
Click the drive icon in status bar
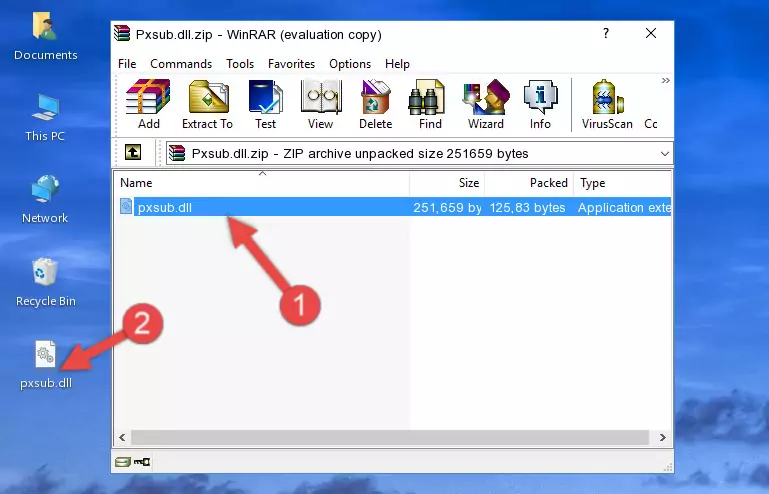coord(122,462)
